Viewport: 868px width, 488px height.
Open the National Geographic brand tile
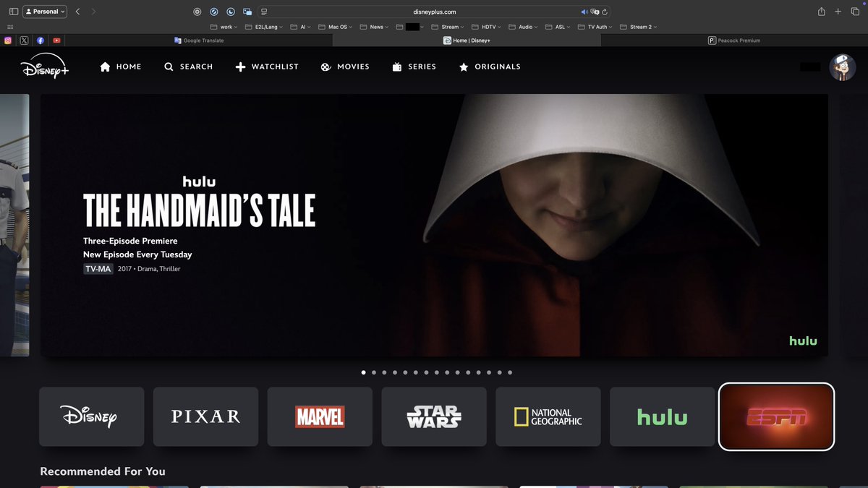[x=548, y=416]
